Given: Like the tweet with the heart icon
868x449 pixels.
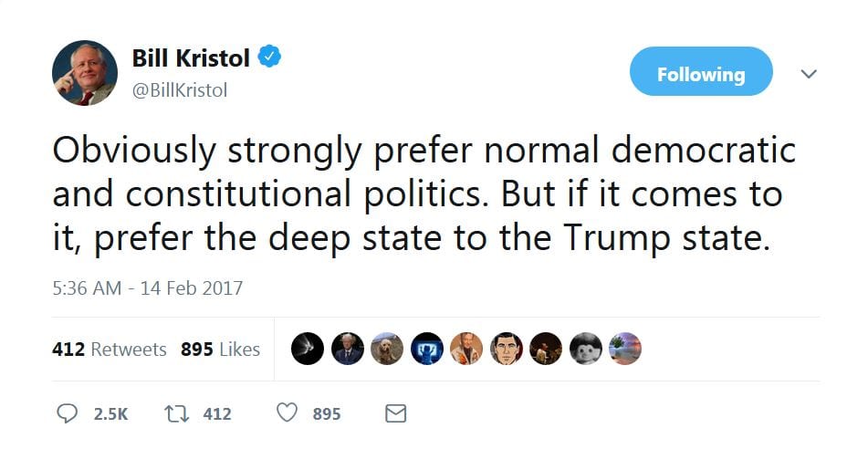Looking at the screenshot, I should click(x=287, y=413).
